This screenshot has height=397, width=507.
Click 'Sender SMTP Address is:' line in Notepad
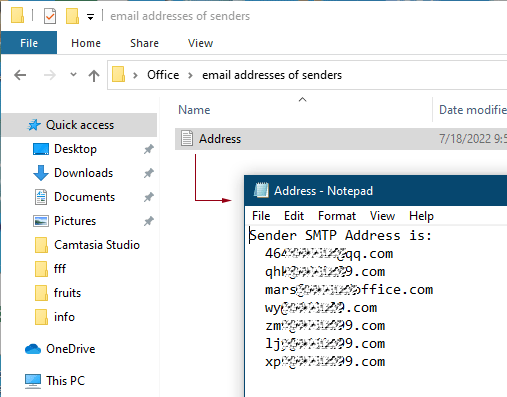click(x=341, y=236)
